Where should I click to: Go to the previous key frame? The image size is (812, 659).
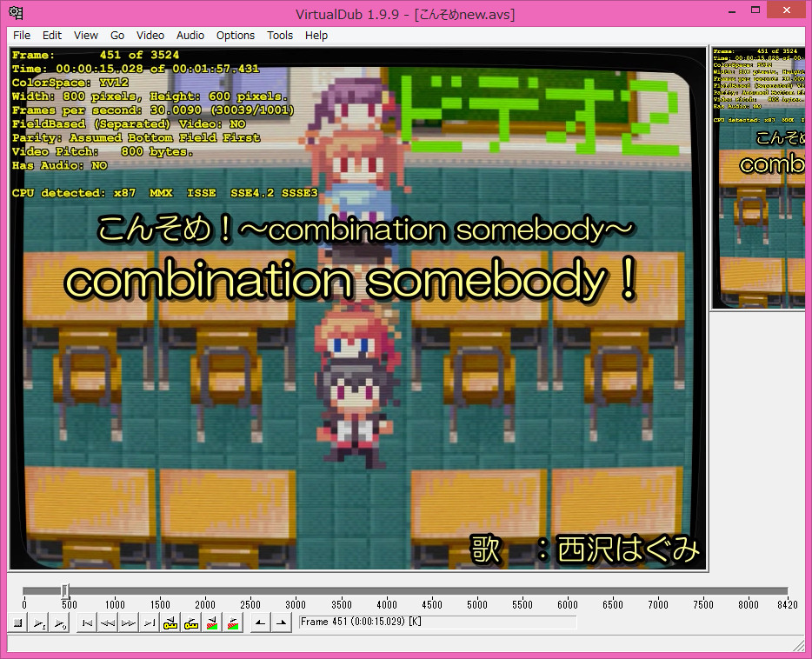(170, 622)
